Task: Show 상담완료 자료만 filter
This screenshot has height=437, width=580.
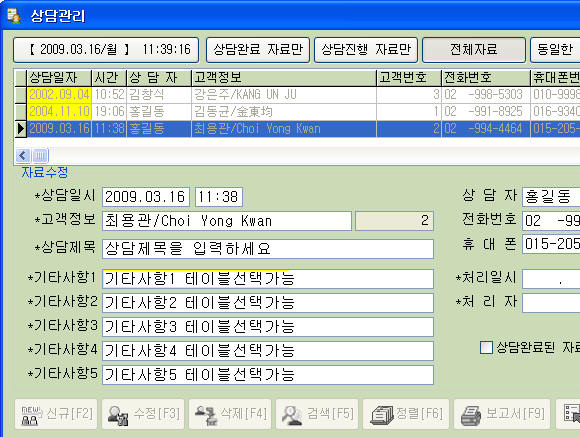Action: coord(258,50)
